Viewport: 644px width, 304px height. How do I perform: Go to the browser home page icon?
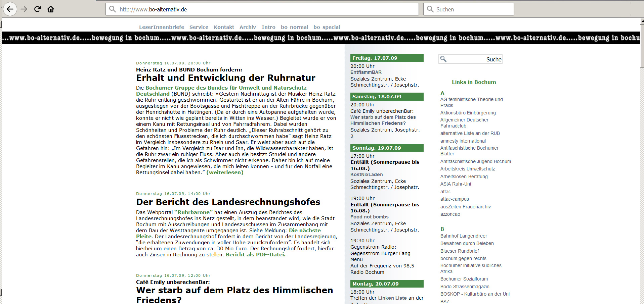point(51,9)
